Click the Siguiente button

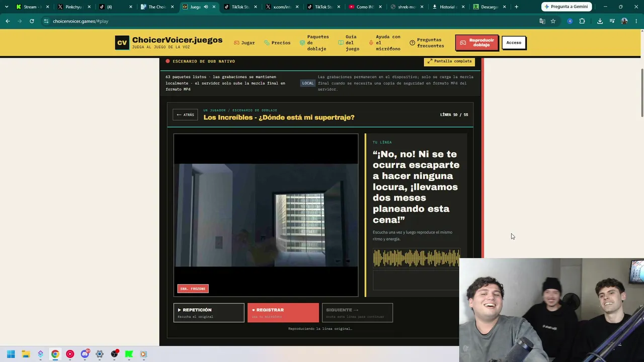357,313
